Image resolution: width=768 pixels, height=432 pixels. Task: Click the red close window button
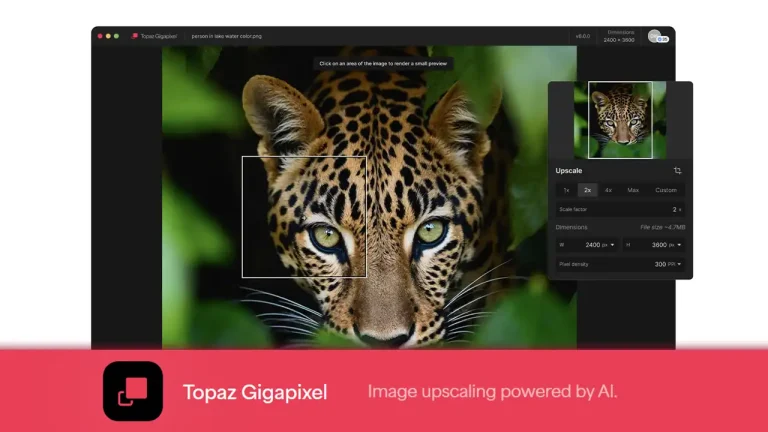click(100, 36)
